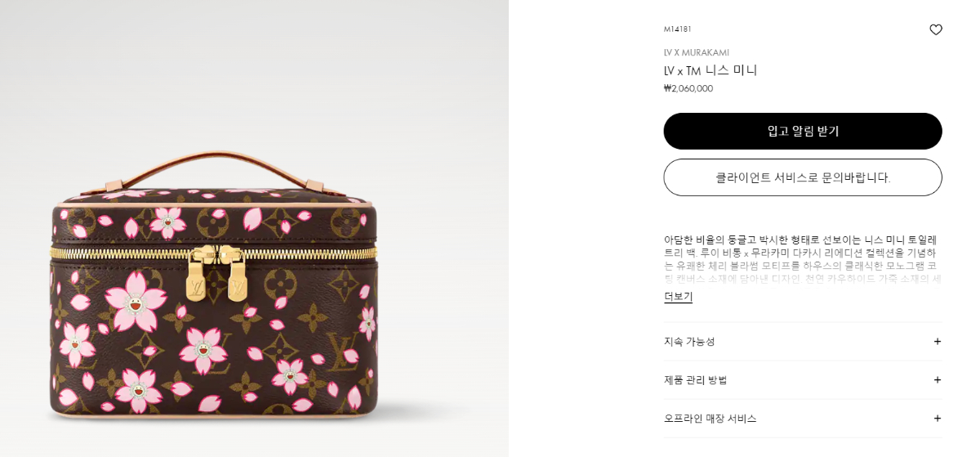Image resolution: width=980 pixels, height=457 pixels.
Task: Expand the 지속 가능성 section label
Action: click(689, 342)
